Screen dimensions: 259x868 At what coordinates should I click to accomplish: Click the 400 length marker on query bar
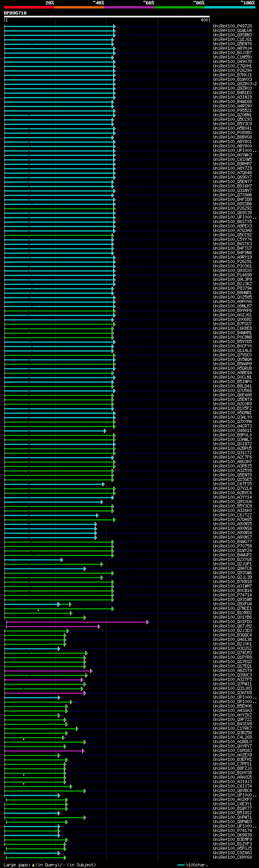(204, 20)
